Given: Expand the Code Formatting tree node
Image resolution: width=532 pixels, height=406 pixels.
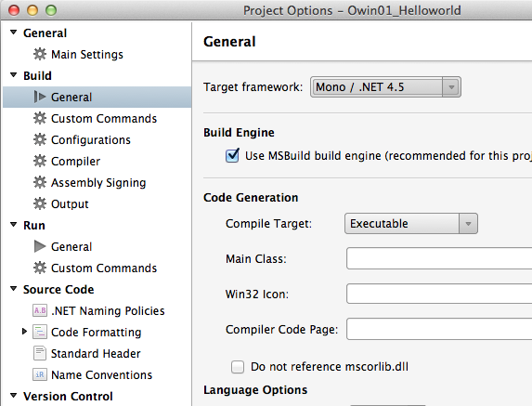Looking at the screenshot, I should coord(24,332).
